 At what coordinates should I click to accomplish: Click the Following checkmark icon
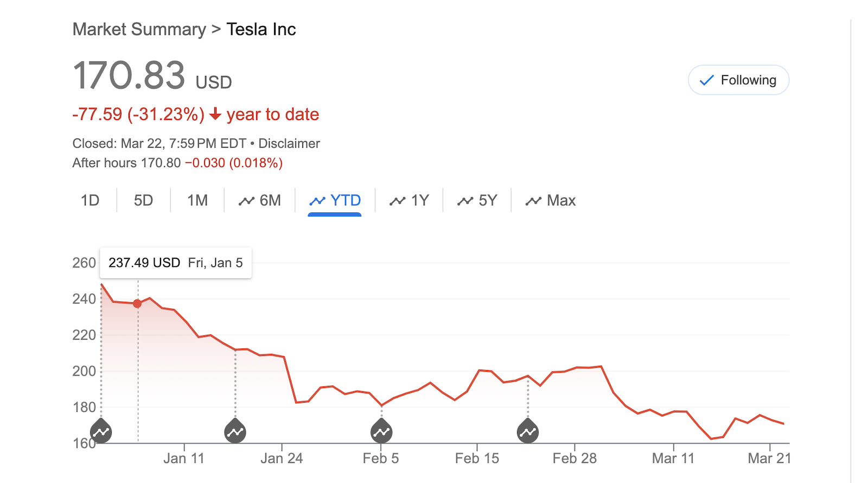(706, 81)
